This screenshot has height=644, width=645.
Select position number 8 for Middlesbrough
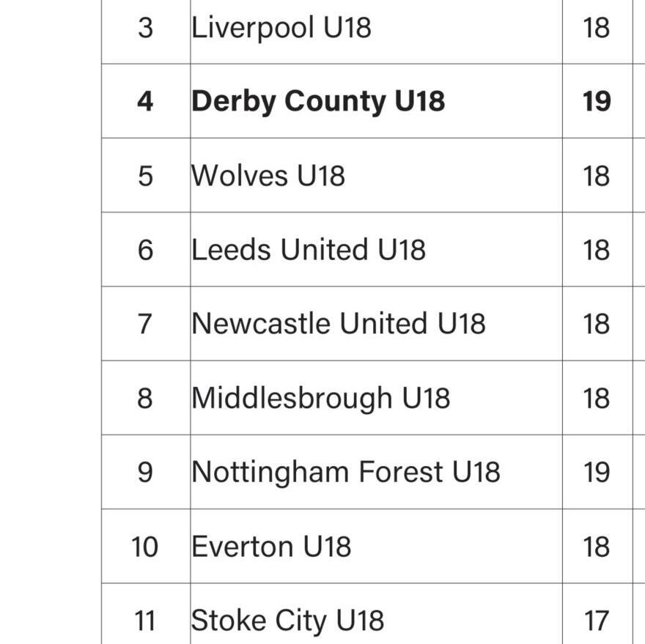point(145,398)
